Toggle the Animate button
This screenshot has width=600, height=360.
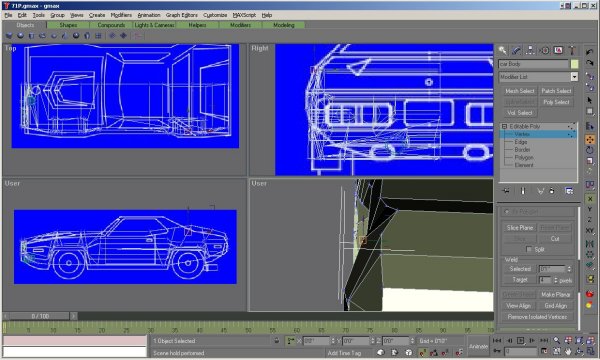[x=478, y=346]
